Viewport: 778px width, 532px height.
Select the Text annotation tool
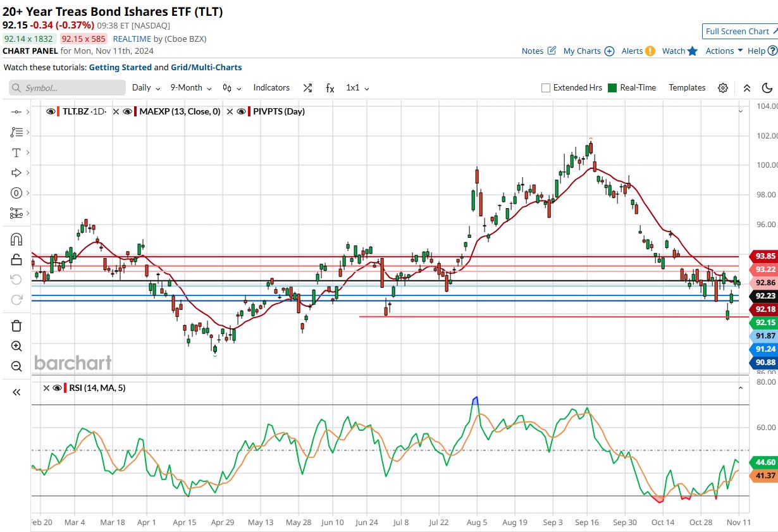coord(16,152)
